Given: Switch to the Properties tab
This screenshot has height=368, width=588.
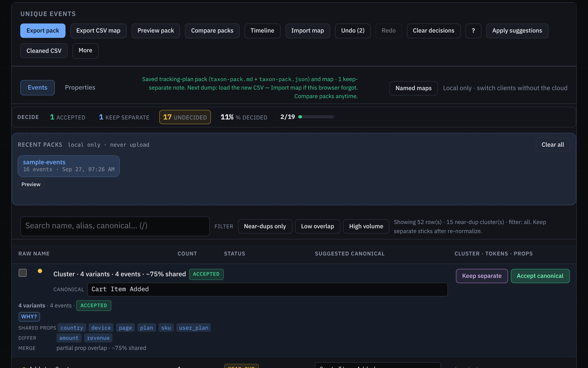Looking at the screenshot, I should coord(80,88).
